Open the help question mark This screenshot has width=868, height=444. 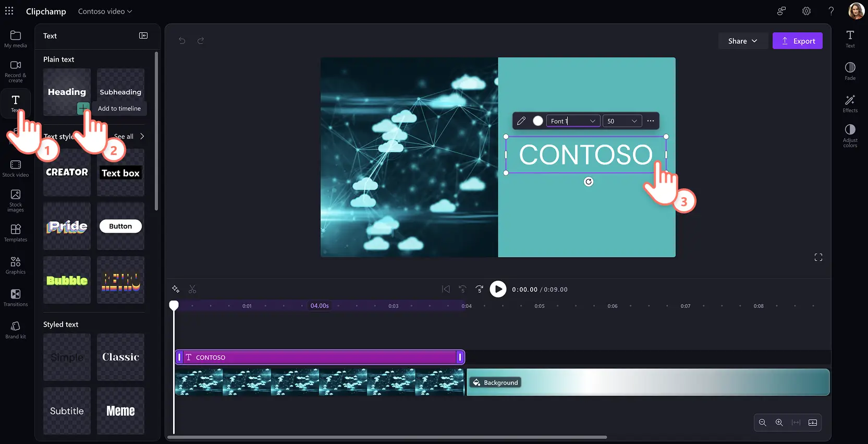click(831, 11)
